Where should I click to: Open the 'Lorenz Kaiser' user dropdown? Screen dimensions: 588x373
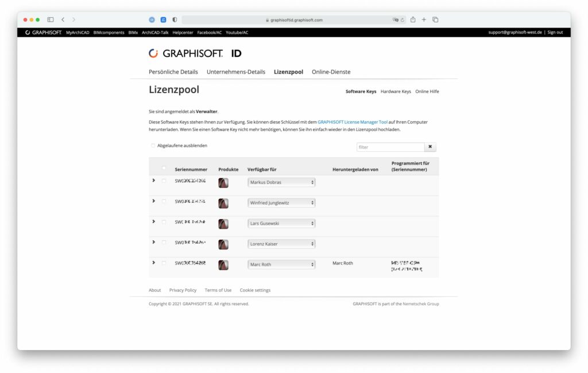pyautogui.click(x=281, y=244)
